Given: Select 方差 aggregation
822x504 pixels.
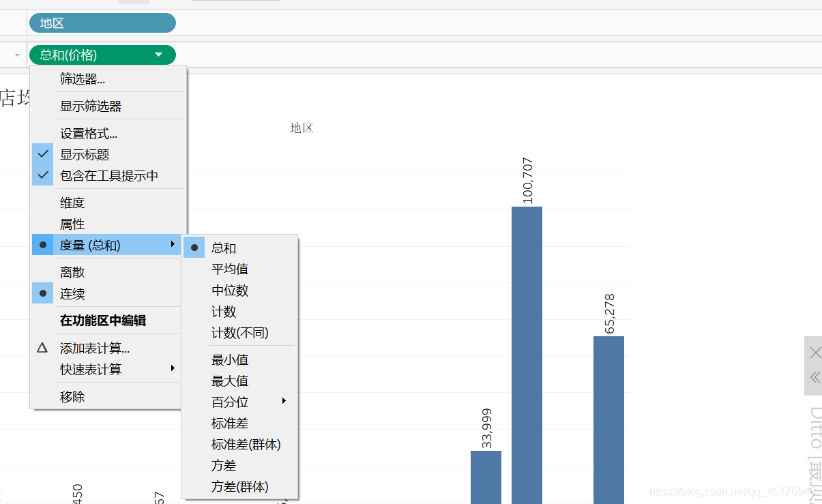Looking at the screenshot, I should pos(239,466).
